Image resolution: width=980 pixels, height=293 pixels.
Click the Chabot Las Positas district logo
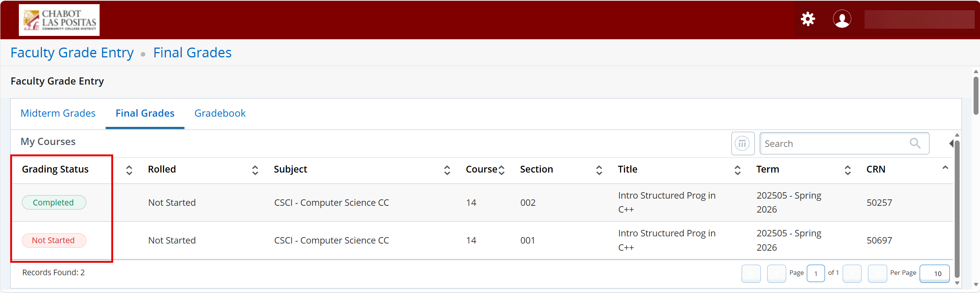click(x=59, y=20)
